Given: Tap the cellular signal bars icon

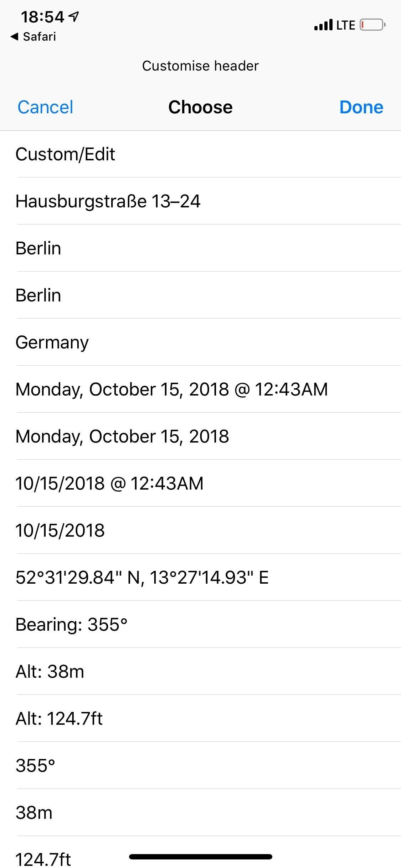Looking at the screenshot, I should click(323, 25).
